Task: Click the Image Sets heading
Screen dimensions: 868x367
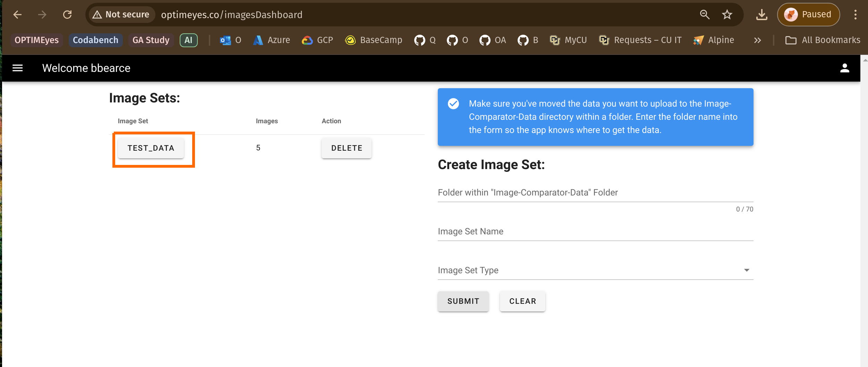Action: (x=145, y=98)
